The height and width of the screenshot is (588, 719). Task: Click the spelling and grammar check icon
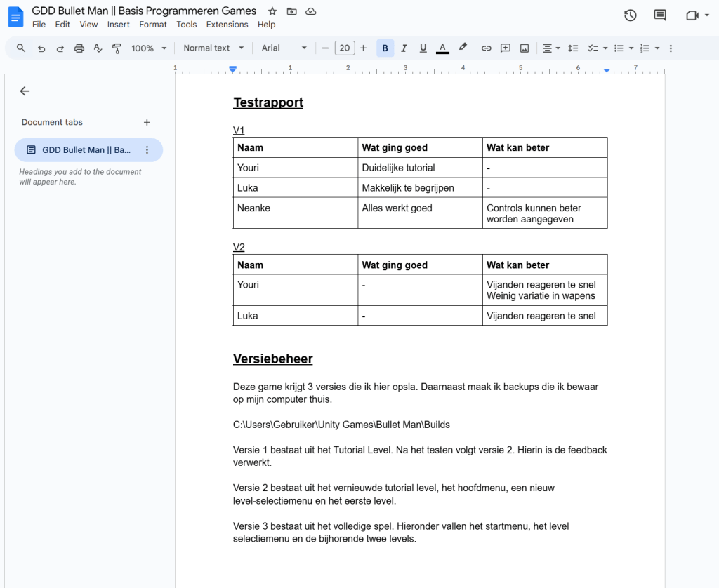[x=98, y=48]
